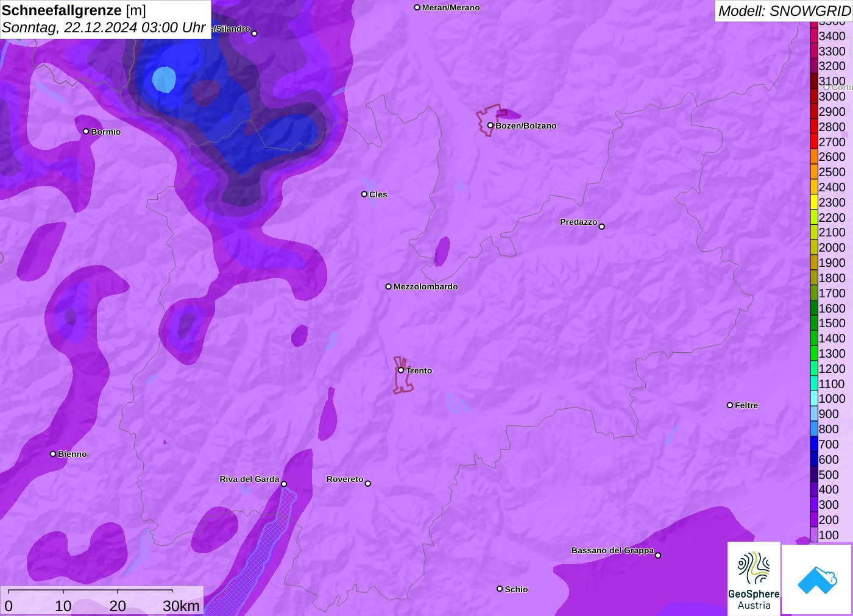This screenshot has width=853, height=616.
Task: Click the Rovereto label text
Action: click(345, 479)
